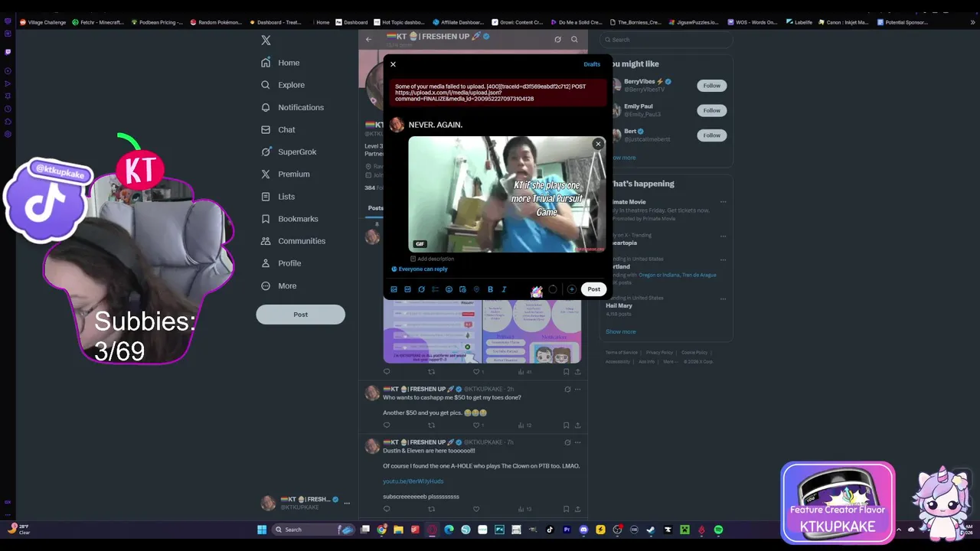Click the profile header search icon
Screen dimensions: 980x551
[574, 39]
